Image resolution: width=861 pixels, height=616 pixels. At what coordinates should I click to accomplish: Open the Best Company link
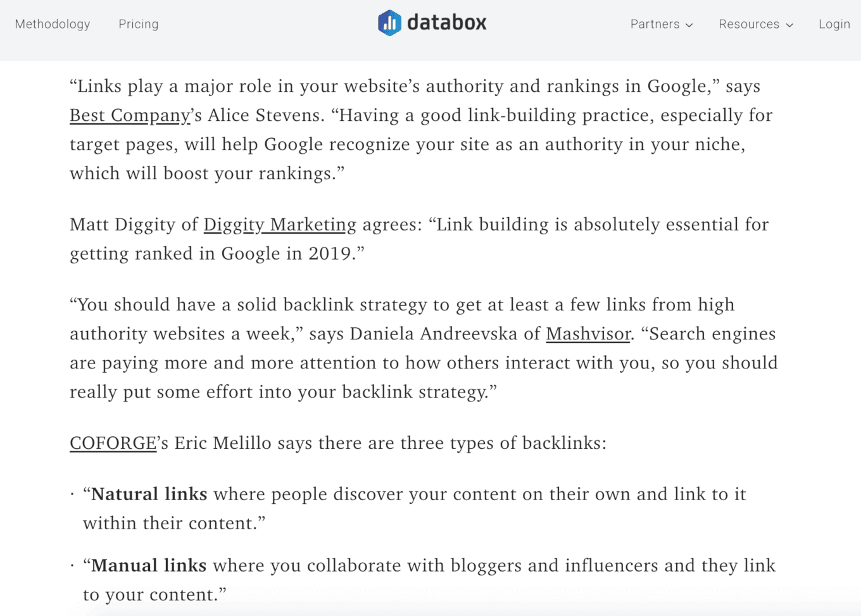pos(129,115)
